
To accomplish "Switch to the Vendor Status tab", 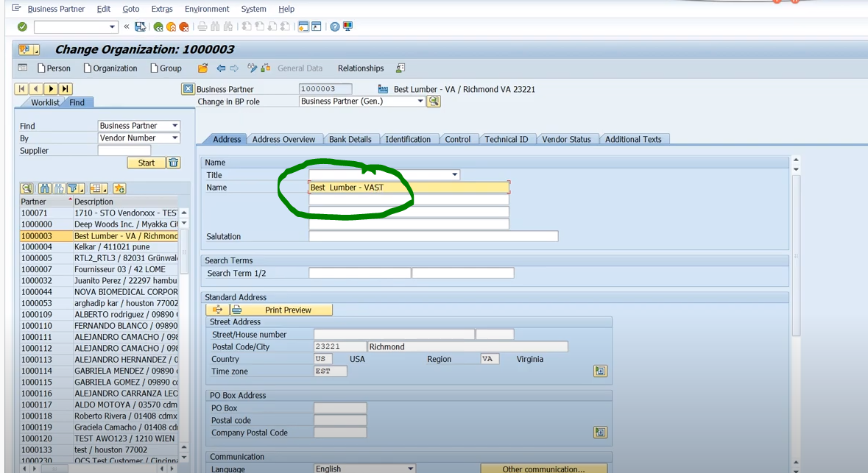I will (566, 139).
